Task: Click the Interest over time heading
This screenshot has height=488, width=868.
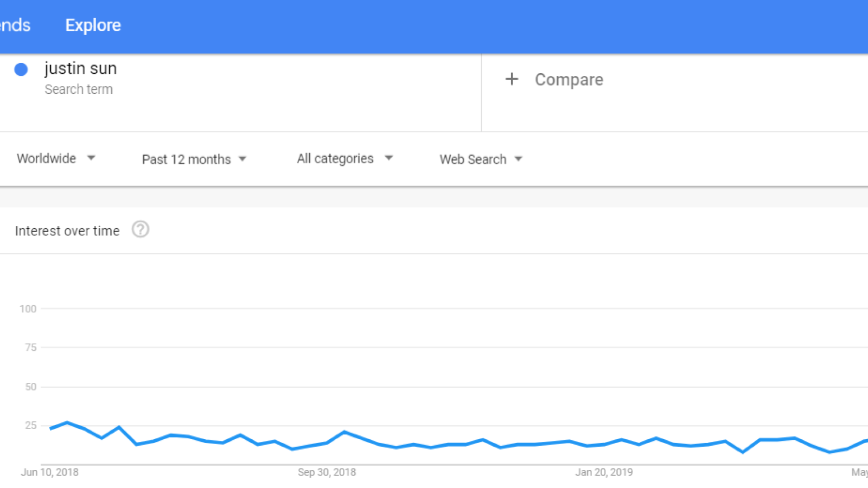Action: [67, 231]
